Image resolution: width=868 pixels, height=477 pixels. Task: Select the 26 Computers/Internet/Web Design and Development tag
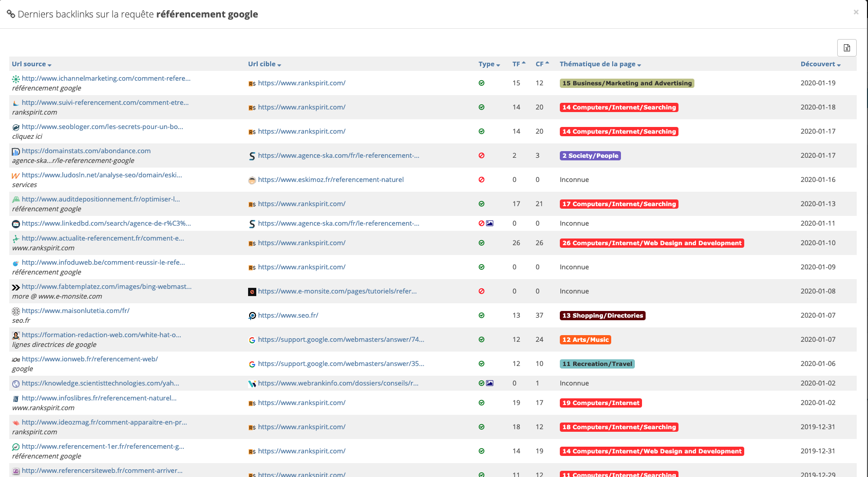coord(652,243)
